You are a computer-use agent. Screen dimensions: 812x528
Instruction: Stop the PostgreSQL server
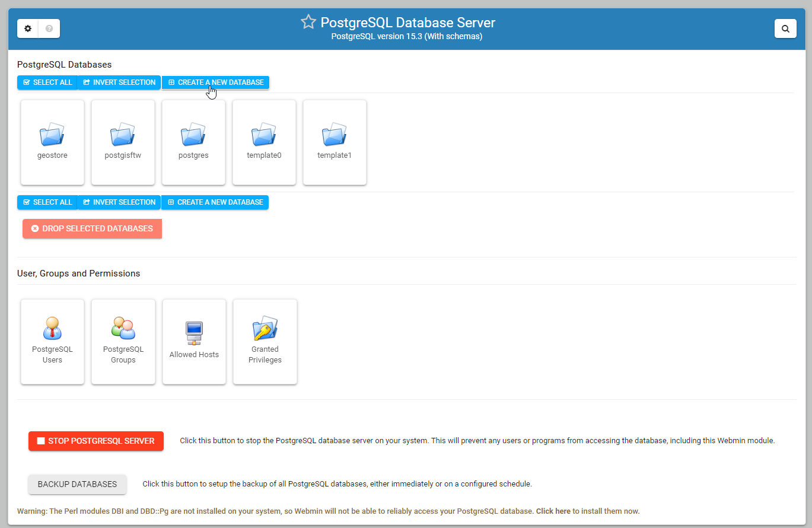(95, 441)
